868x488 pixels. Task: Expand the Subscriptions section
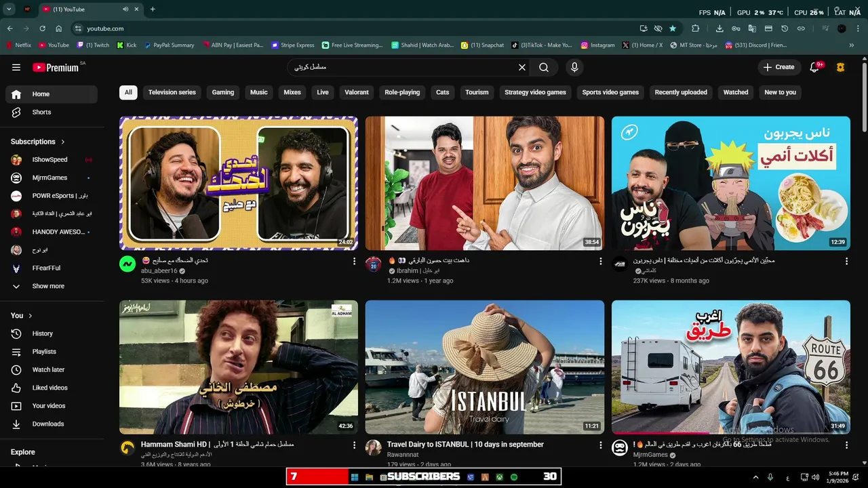(x=38, y=142)
